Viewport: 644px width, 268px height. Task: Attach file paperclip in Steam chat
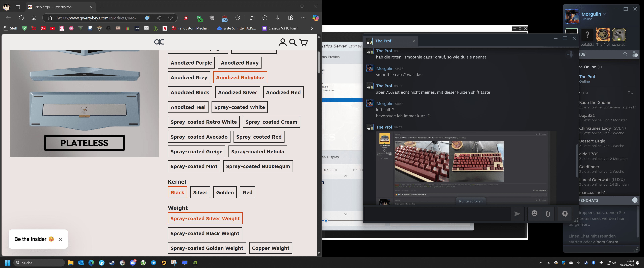[x=548, y=214]
